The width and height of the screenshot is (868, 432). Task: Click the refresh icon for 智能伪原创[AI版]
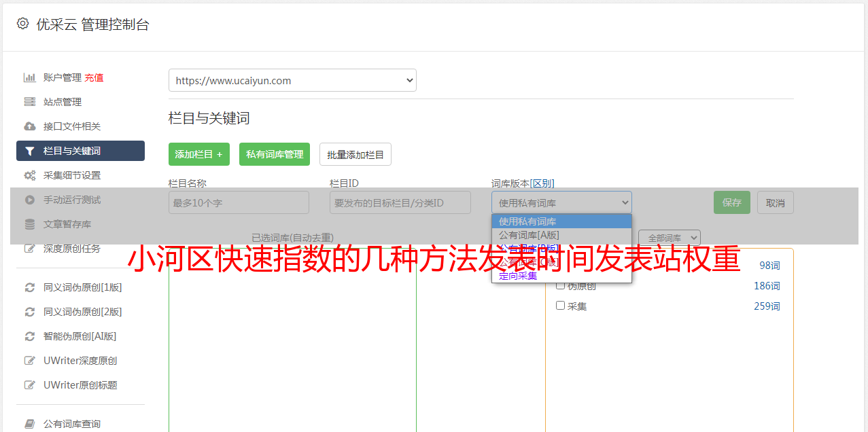29,336
